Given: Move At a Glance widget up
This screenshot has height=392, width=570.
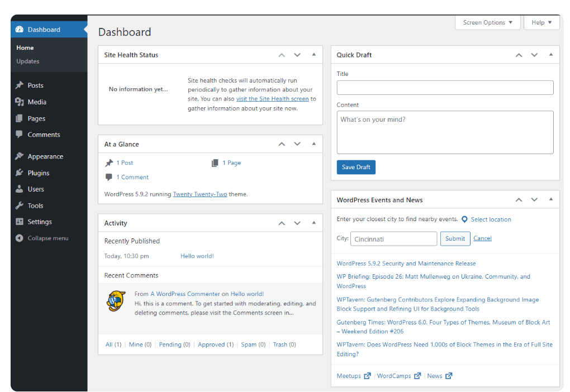Looking at the screenshot, I should tap(282, 144).
